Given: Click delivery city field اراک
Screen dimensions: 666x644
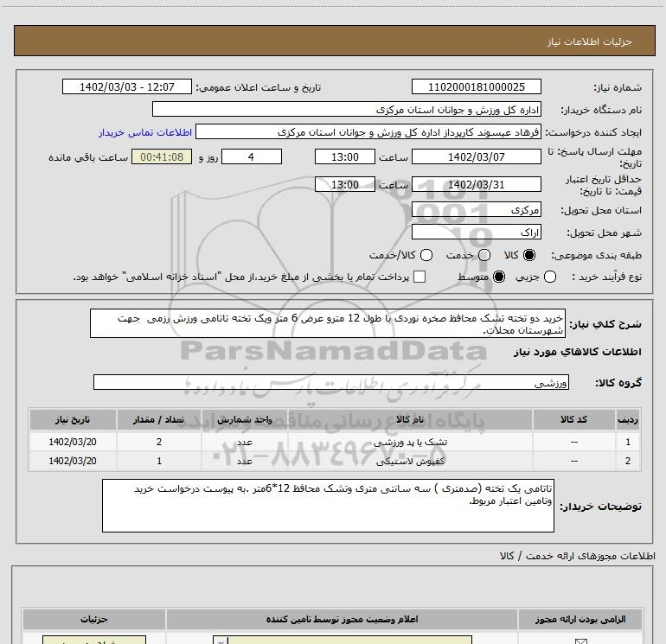Looking at the screenshot, I should [x=476, y=233].
